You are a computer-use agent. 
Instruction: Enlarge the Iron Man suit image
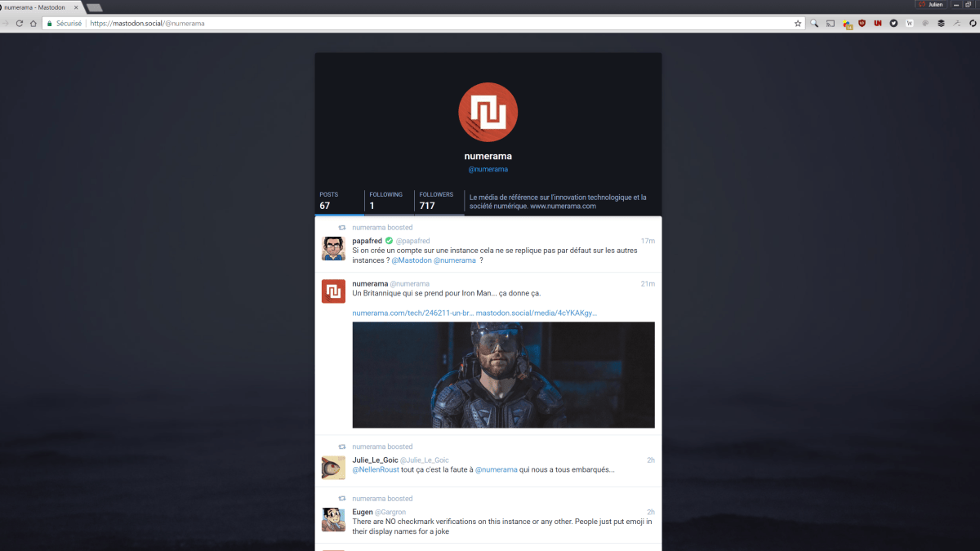[504, 375]
